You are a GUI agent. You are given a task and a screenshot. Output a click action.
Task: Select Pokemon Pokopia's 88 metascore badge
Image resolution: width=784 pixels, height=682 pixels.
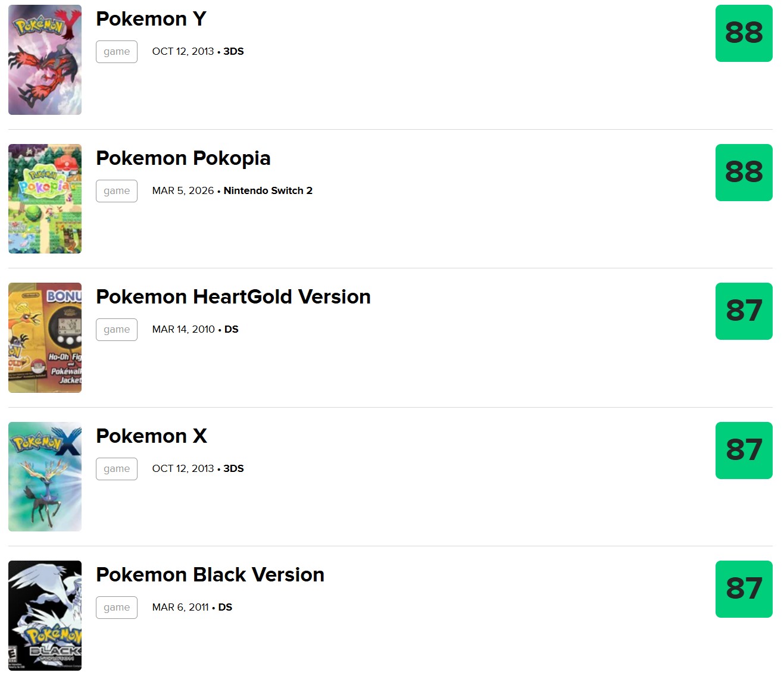pyautogui.click(x=744, y=173)
